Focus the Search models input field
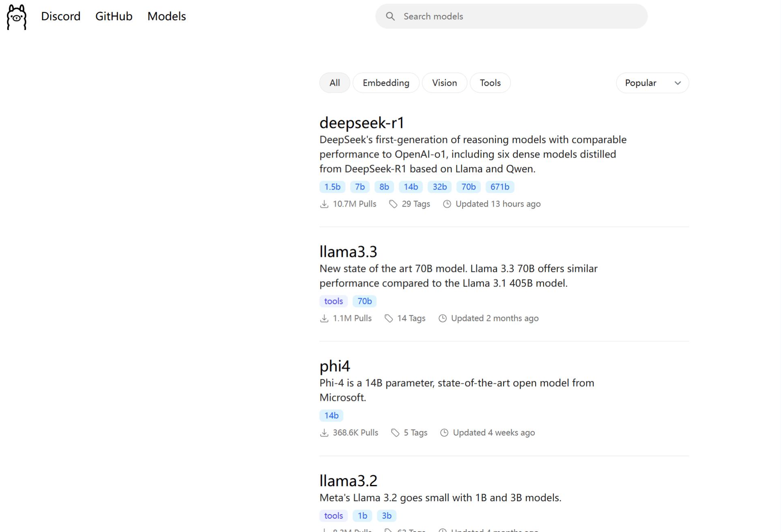781x532 pixels. coord(519,16)
